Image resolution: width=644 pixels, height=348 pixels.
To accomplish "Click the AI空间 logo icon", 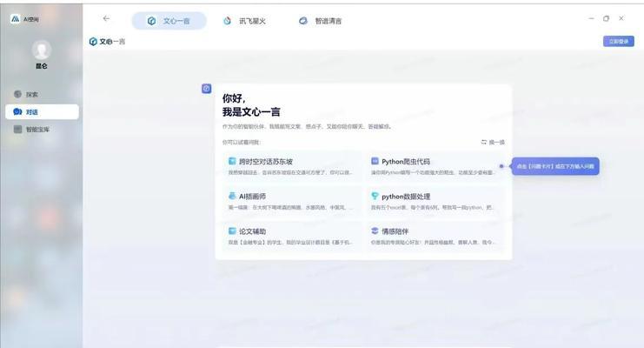I will pyautogui.click(x=15, y=19).
